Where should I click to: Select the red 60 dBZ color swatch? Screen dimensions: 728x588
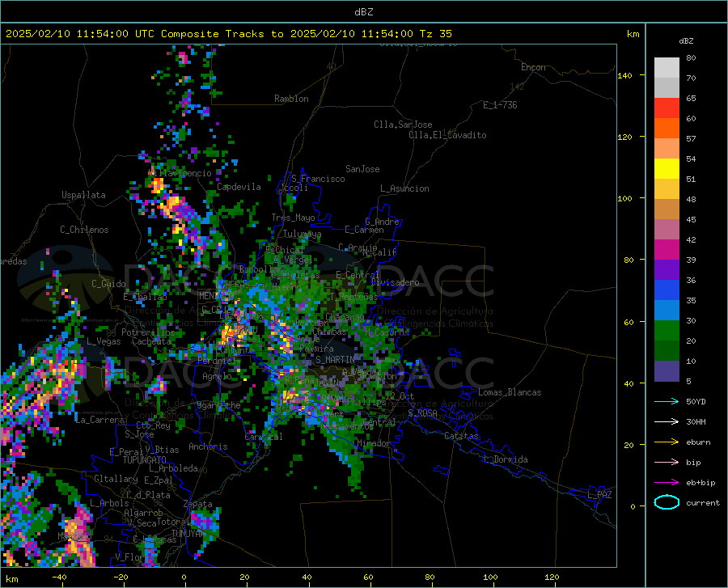click(667, 108)
